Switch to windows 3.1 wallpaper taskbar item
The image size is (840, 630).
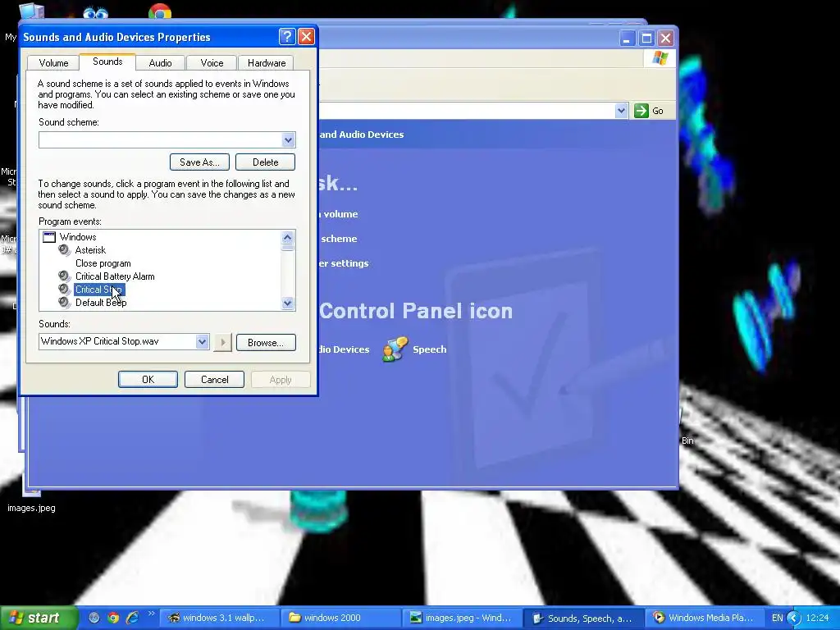220,618
